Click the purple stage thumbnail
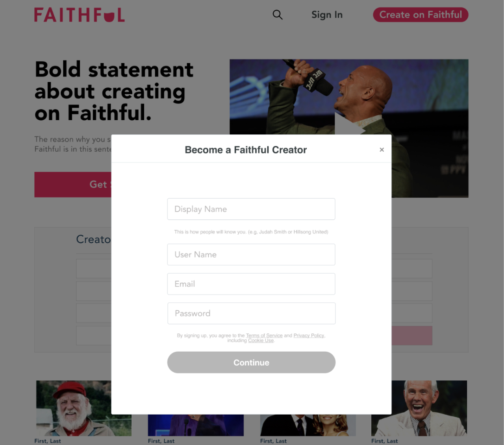The height and width of the screenshot is (445, 504). click(x=196, y=425)
